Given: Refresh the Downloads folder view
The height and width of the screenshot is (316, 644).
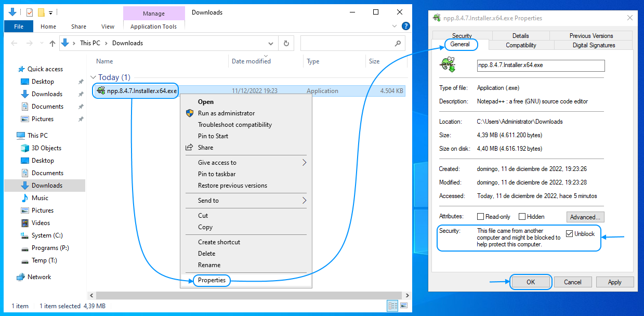Looking at the screenshot, I should (286, 44).
